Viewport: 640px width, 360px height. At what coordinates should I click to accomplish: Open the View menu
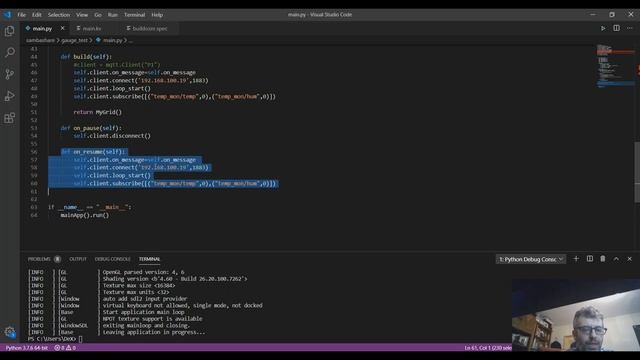(82, 15)
